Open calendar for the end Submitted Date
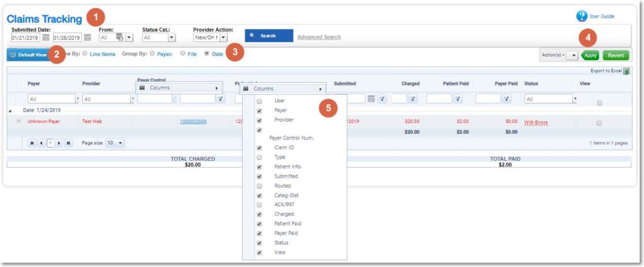This screenshot has height=267, width=644. point(87,38)
